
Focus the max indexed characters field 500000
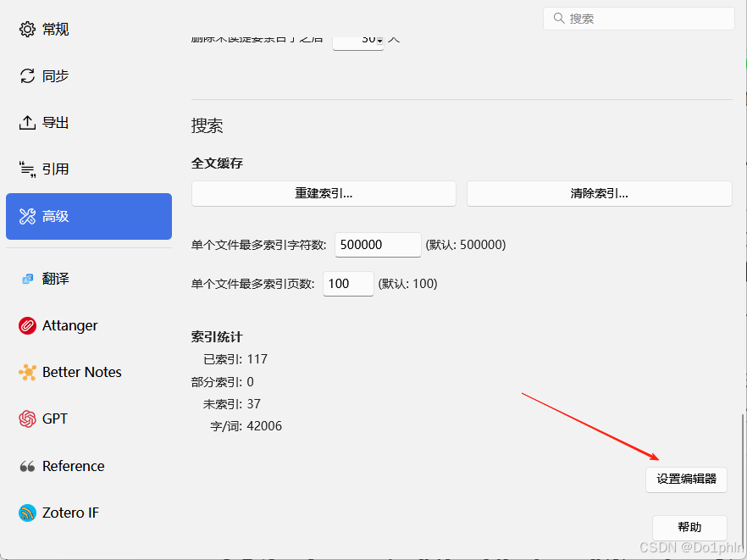pos(378,245)
